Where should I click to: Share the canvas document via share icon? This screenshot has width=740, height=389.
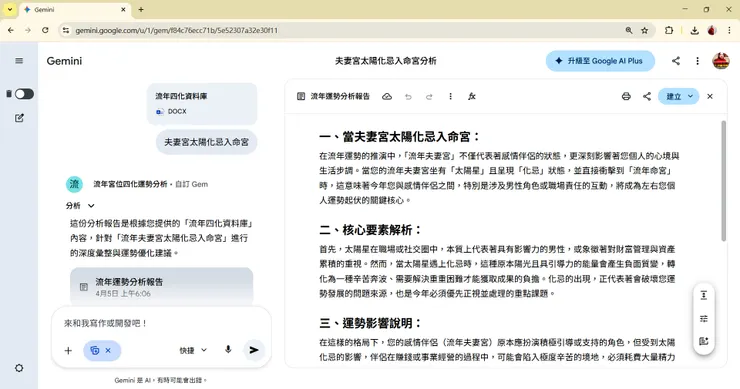(647, 96)
